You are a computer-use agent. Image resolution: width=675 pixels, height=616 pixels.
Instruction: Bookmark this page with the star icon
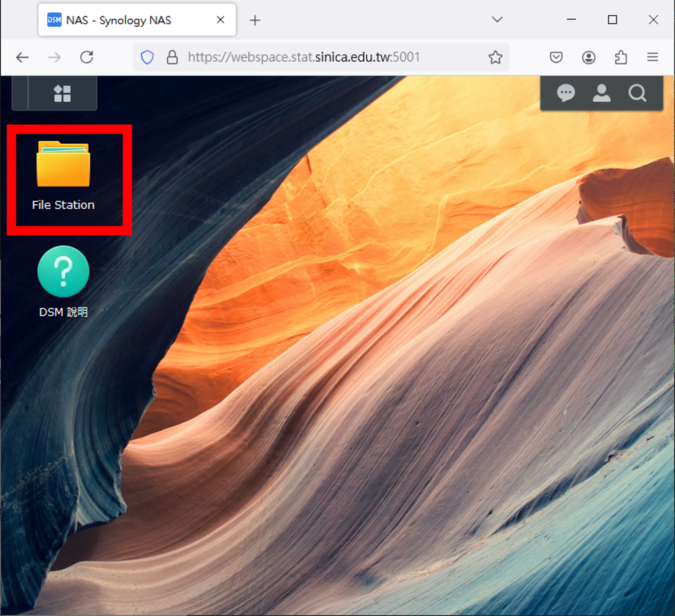495,57
